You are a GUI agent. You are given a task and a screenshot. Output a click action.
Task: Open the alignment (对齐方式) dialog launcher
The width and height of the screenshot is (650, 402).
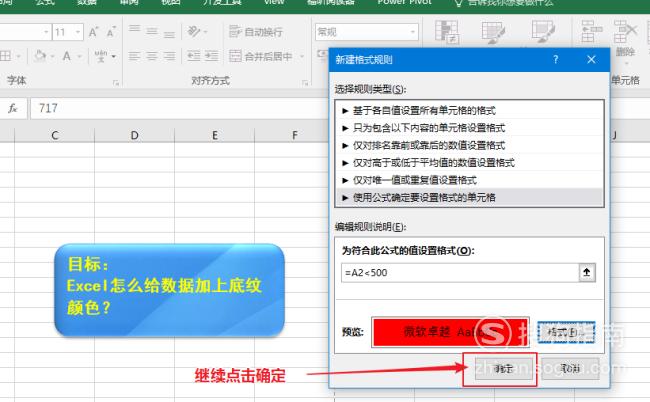tap(306, 83)
